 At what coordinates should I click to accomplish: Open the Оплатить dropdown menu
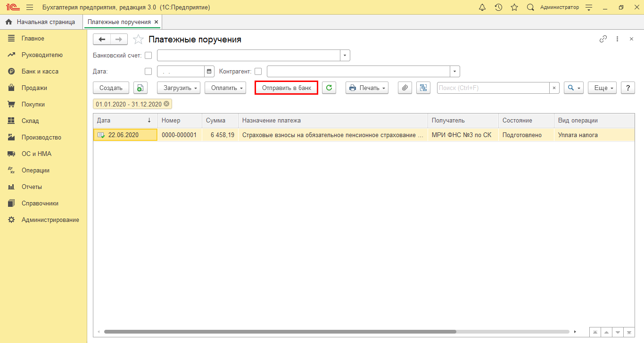pyautogui.click(x=225, y=88)
